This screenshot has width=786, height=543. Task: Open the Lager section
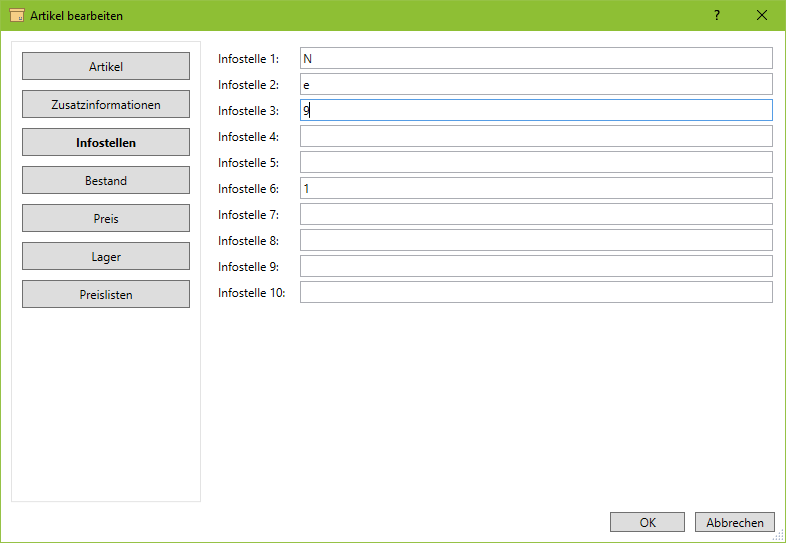point(106,256)
